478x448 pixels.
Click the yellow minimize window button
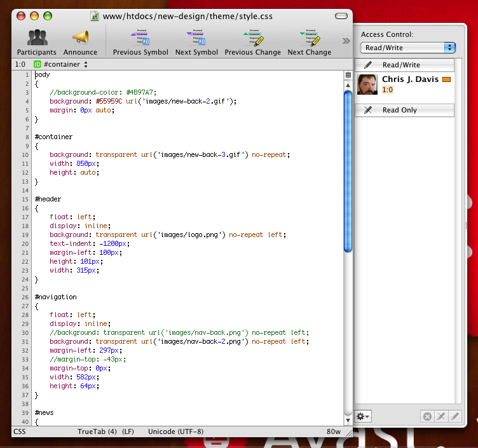point(34,16)
